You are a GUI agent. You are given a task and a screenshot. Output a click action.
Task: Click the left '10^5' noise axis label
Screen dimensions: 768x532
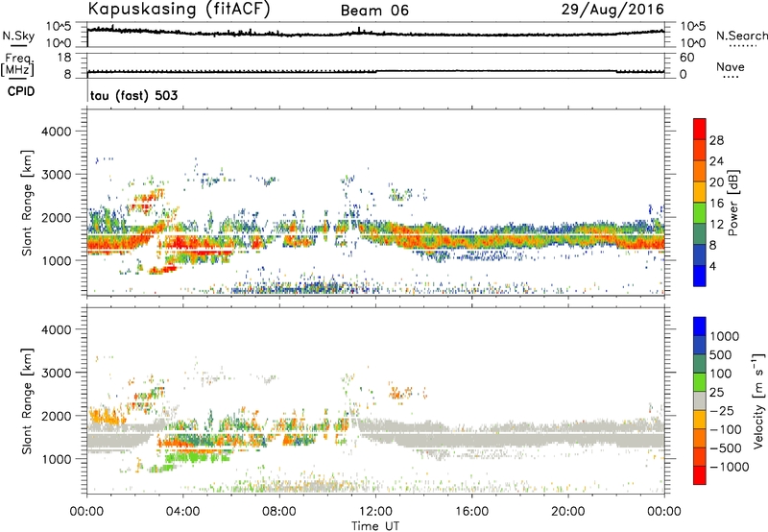tap(59, 26)
